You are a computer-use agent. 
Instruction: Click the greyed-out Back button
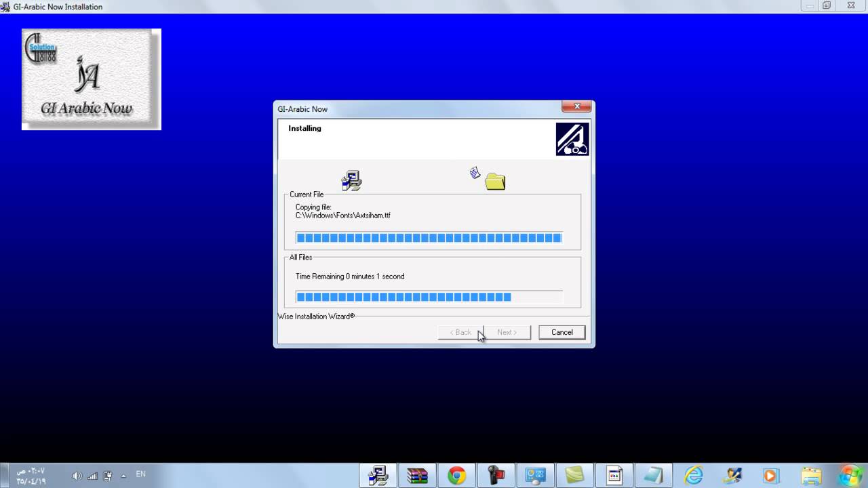tap(460, 332)
